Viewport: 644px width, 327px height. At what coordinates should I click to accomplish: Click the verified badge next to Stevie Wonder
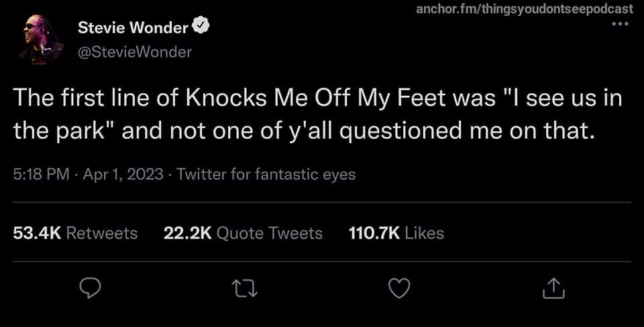pos(201,27)
